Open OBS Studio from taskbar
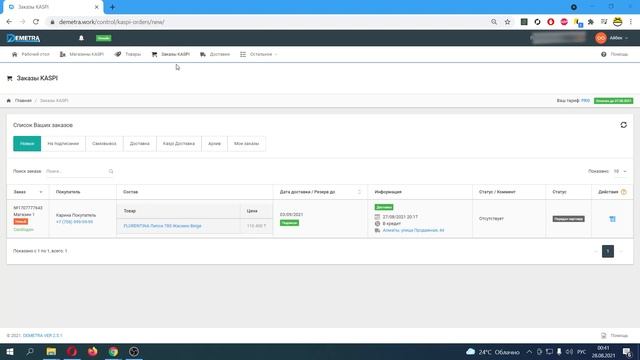The height and width of the screenshot is (360, 640). point(134,351)
